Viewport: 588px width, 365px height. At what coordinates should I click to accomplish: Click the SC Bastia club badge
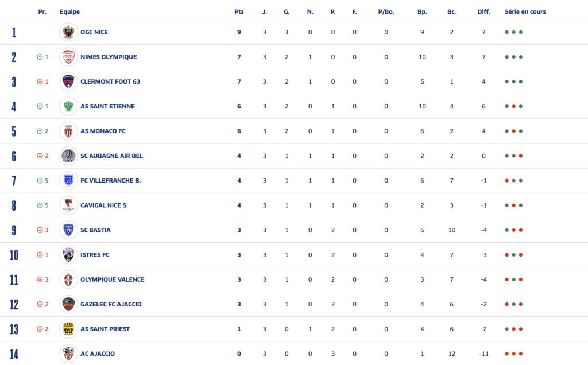[68, 230]
